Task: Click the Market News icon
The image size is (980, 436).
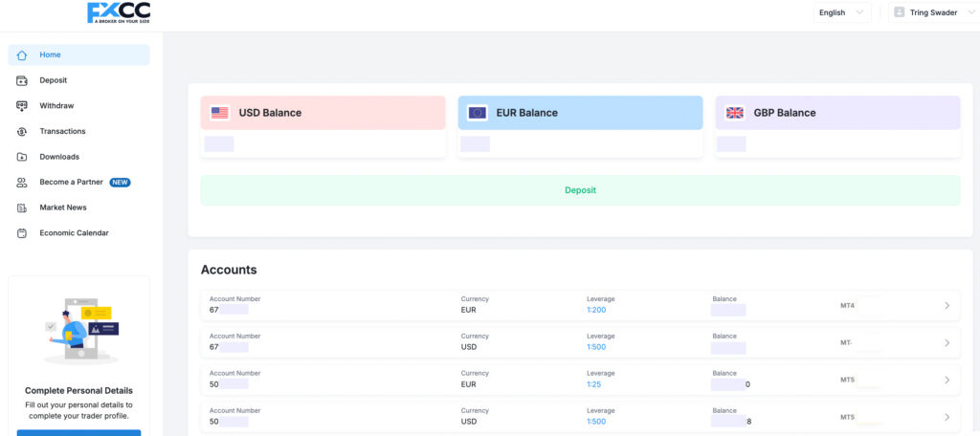Action: tap(22, 207)
